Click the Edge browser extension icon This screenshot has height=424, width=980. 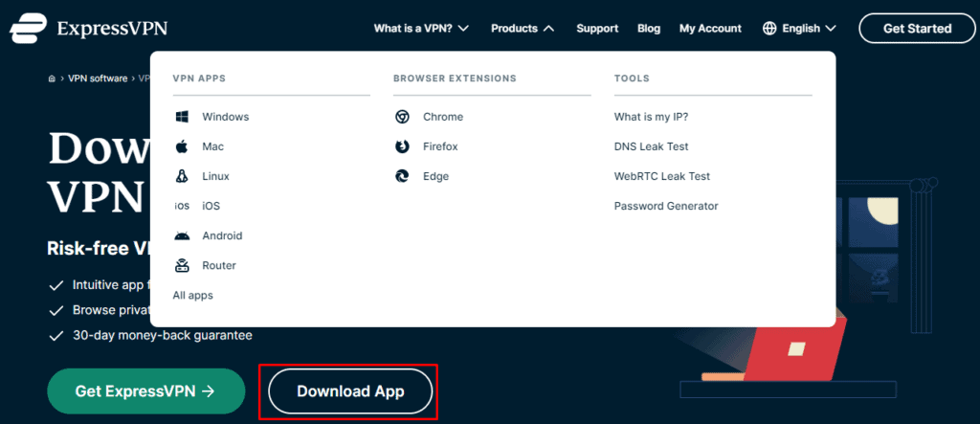tap(403, 176)
